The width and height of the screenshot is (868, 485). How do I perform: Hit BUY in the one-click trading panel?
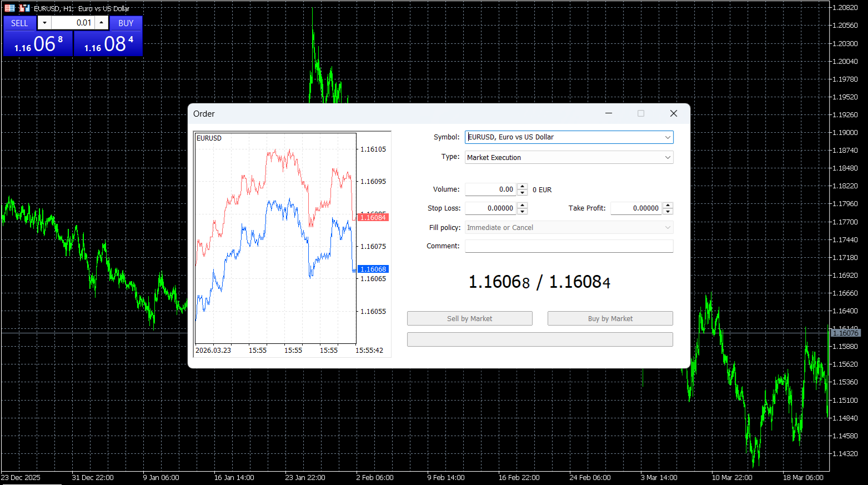(x=126, y=23)
